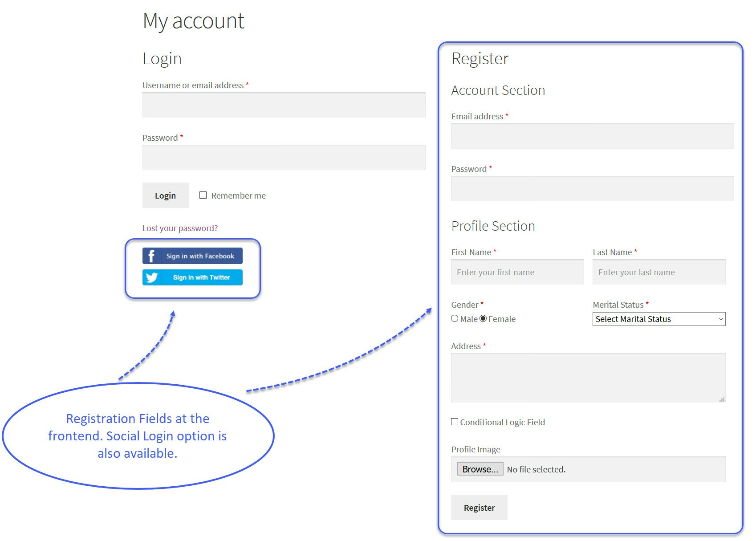Click the Enter your first name field
The width and height of the screenshot is (756, 541).
click(x=517, y=272)
